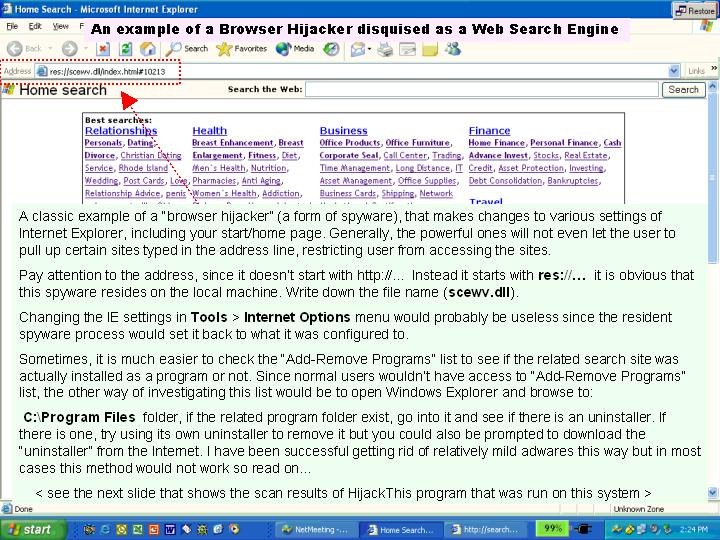
Task: Click the Search button beside the web box
Action: [683, 90]
